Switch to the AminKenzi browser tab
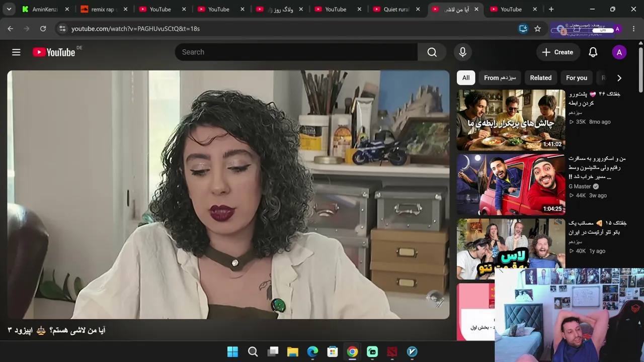The width and height of the screenshot is (644, 362). [45, 9]
